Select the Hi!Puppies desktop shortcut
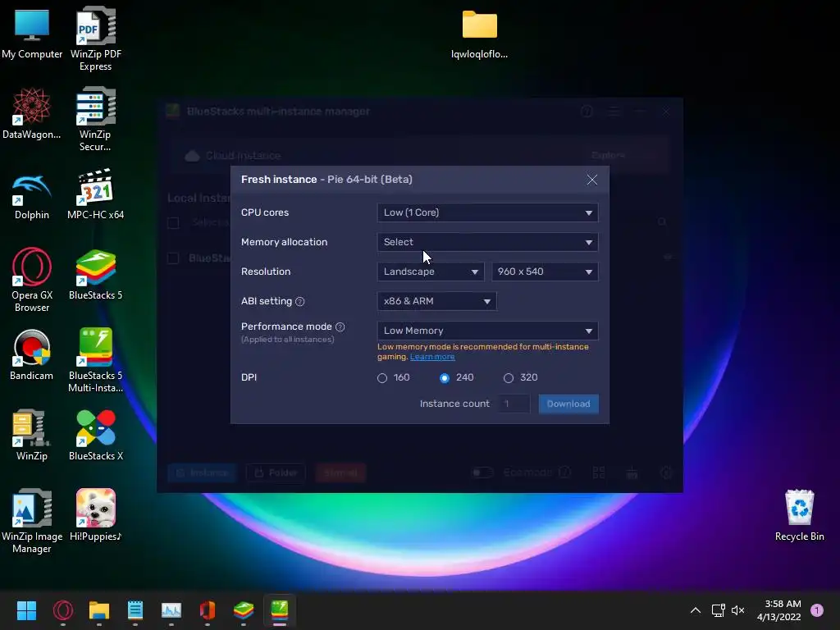This screenshot has height=630, width=840. click(95, 515)
